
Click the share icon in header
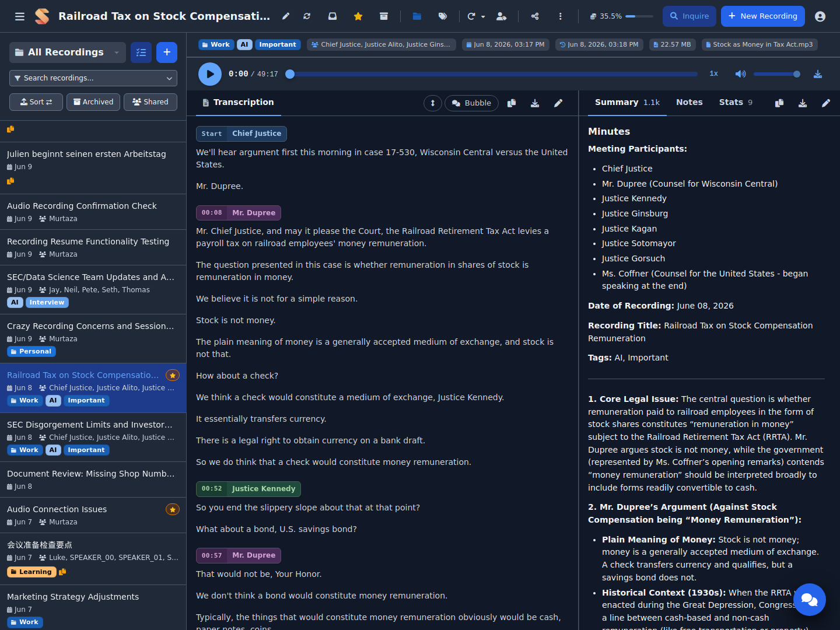535,16
